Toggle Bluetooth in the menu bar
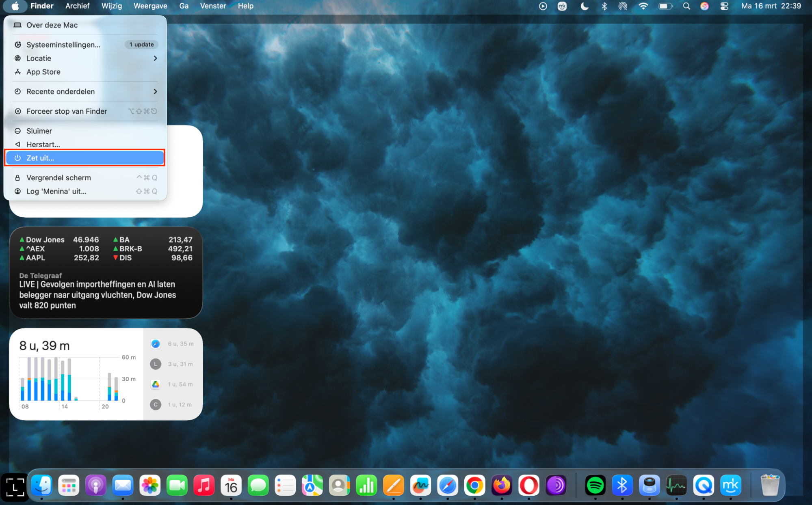 (x=604, y=6)
